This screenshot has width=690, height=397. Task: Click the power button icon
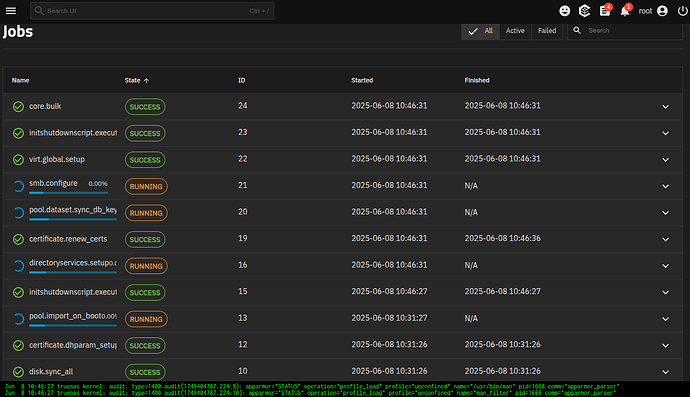[683, 11]
